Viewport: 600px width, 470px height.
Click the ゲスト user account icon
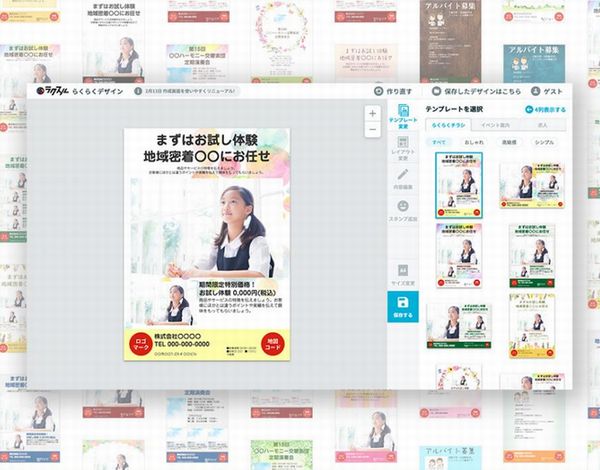click(x=550, y=91)
